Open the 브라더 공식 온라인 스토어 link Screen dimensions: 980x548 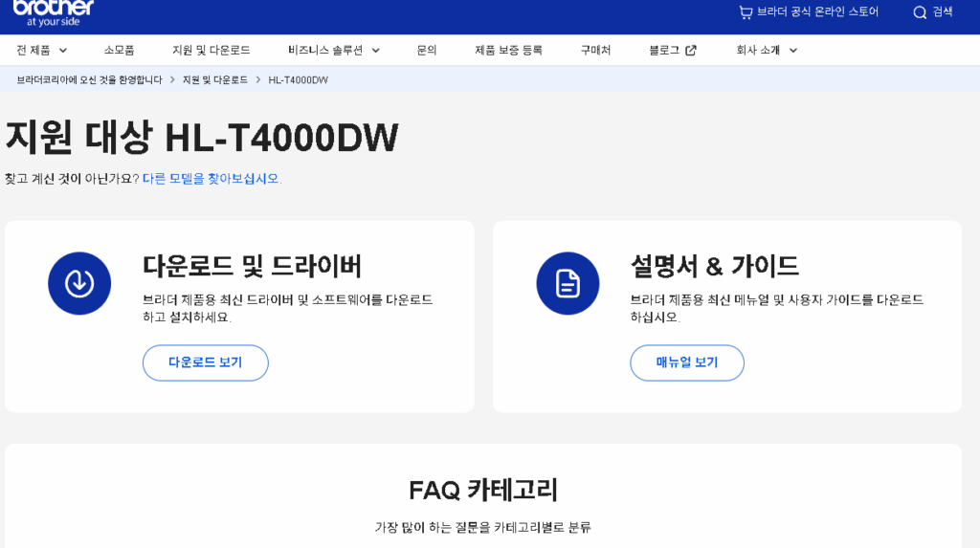[817, 11]
